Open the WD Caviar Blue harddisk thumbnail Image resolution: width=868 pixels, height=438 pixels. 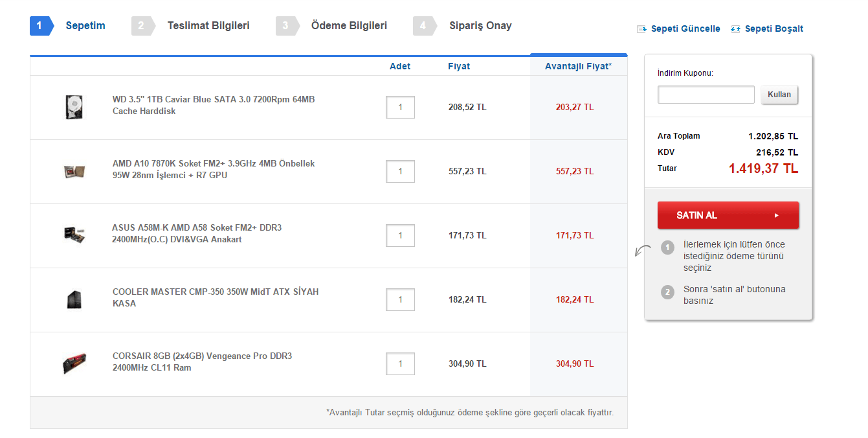pos(74,107)
